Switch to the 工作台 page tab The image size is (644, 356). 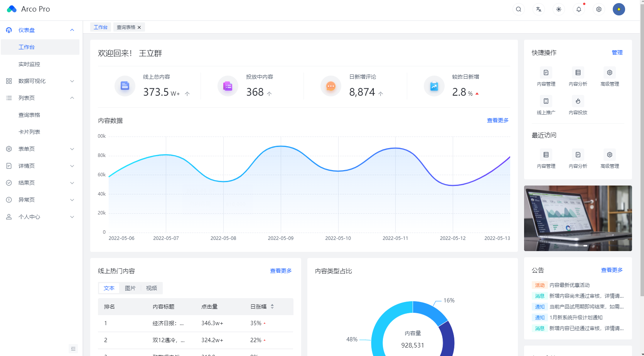pos(101,27)
